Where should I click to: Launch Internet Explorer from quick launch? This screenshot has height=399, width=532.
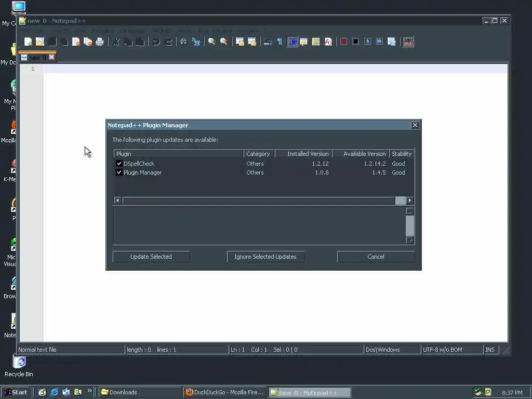(54, 393)
